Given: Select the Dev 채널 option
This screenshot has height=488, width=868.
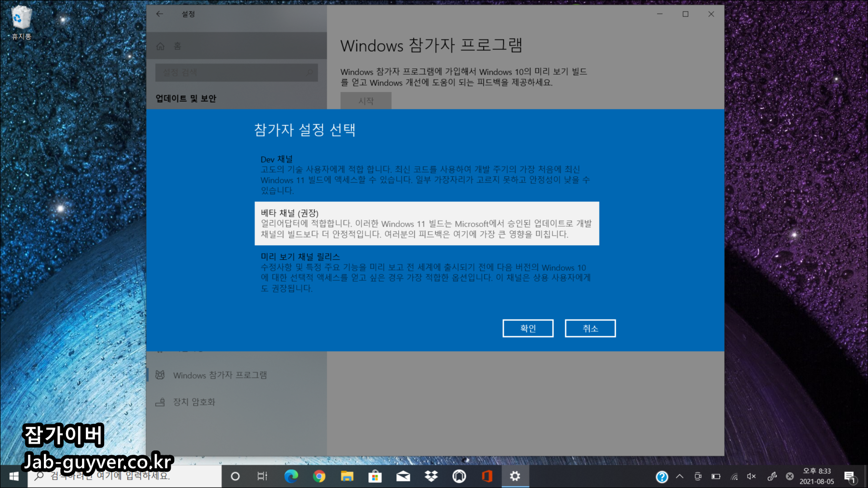Looking at the screenshot, I should point(427,175).
